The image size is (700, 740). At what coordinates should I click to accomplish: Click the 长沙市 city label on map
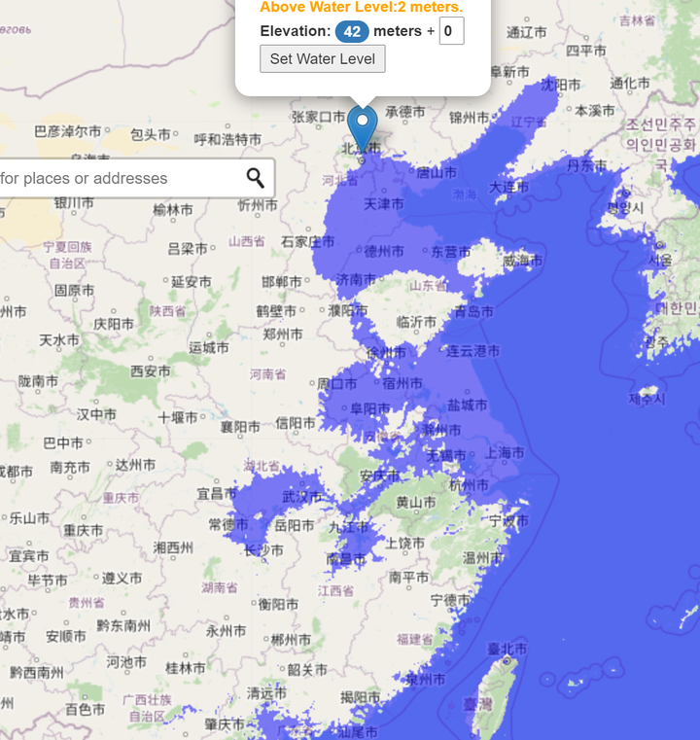pyautogui.click(x=263, y=550)
